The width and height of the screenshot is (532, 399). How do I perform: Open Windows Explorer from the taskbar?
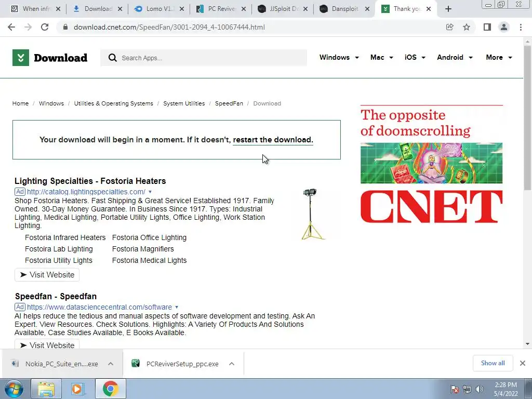[46, 389]
